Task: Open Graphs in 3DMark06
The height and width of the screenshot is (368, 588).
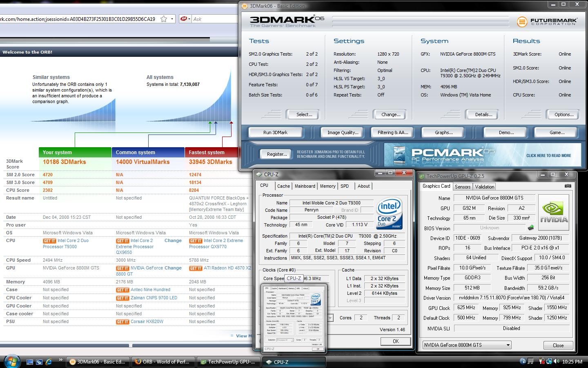Action: 443,132
